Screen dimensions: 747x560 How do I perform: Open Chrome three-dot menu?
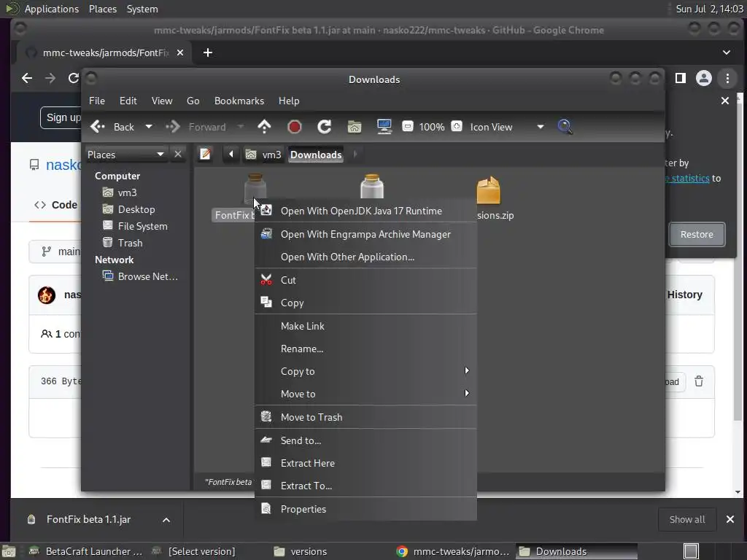coord(727,78)
